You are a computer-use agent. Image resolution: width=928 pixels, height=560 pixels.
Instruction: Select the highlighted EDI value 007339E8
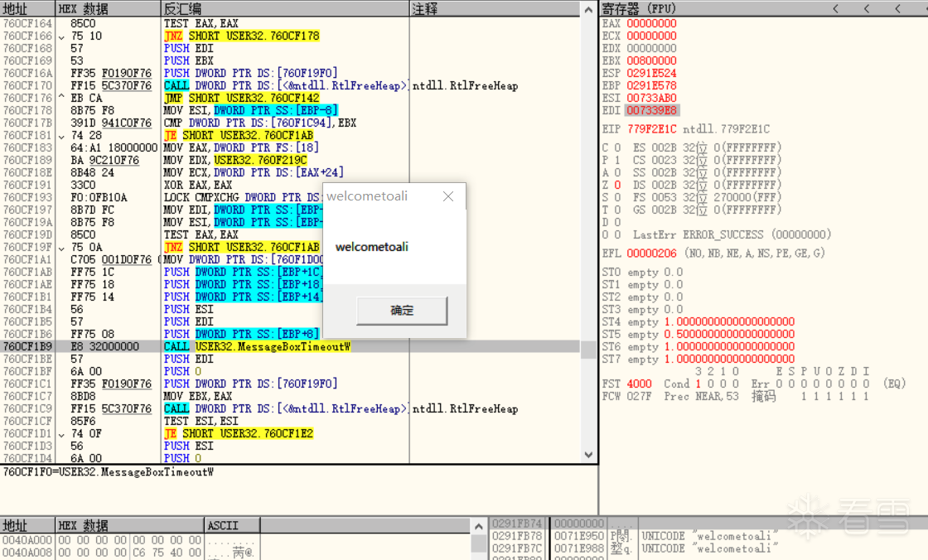click(x=652, y=110)
